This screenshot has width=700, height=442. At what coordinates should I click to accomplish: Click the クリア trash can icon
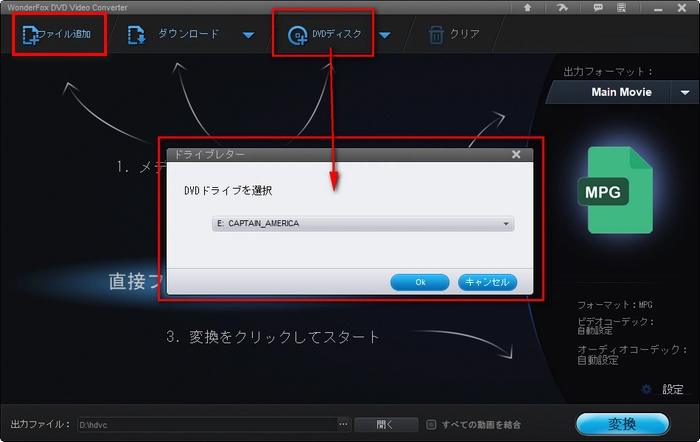[436, 35]
